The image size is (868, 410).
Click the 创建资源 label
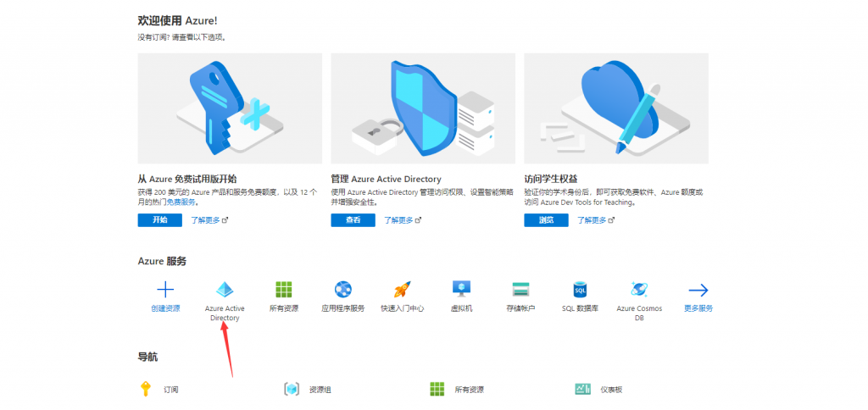pos(165,308)
